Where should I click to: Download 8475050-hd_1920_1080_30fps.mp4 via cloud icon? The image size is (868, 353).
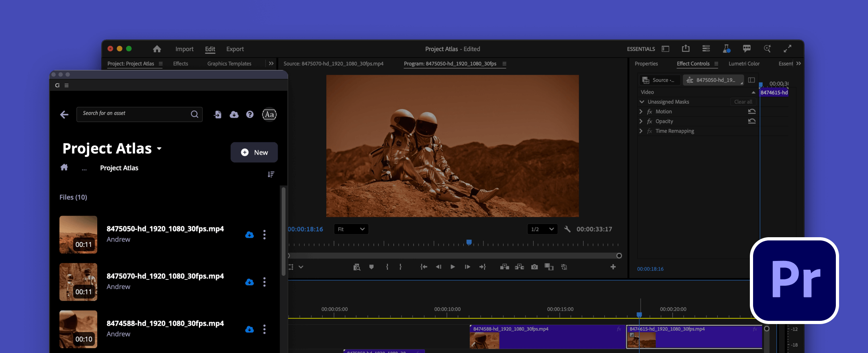[x=250, y=235]
